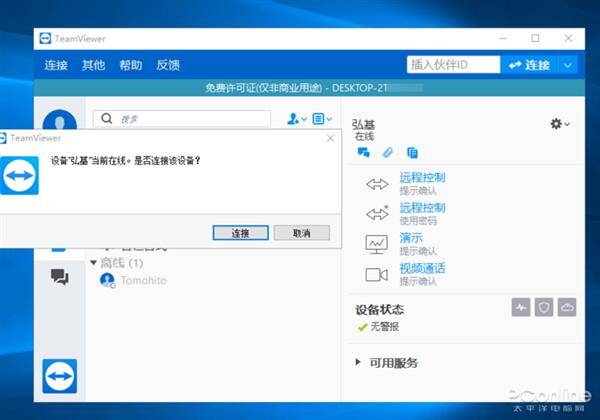
Task: Open the gear settings dropdown for 弘基
Action: coord(560,124)
